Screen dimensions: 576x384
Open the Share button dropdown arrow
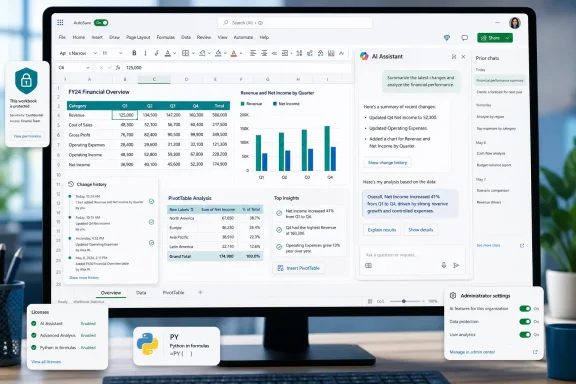coord(508,38)
